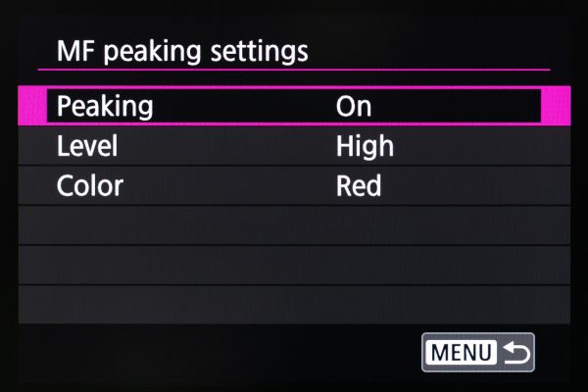Toggle the Peaking On value

(354, 107)
